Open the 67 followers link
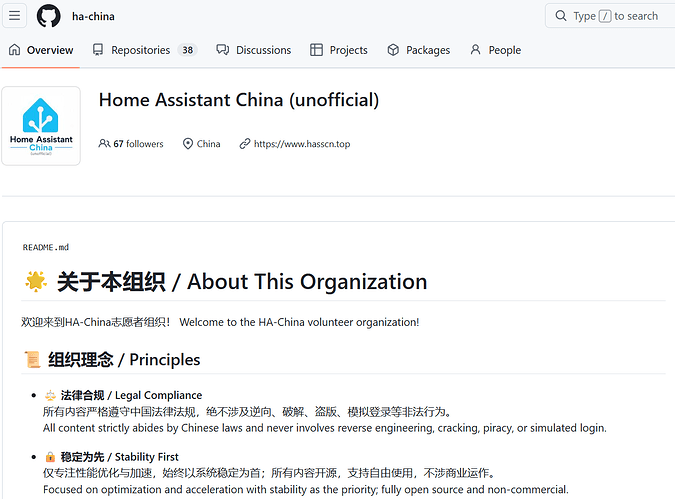This screenshot has width=675, height=499. click(x=131, y=144)
